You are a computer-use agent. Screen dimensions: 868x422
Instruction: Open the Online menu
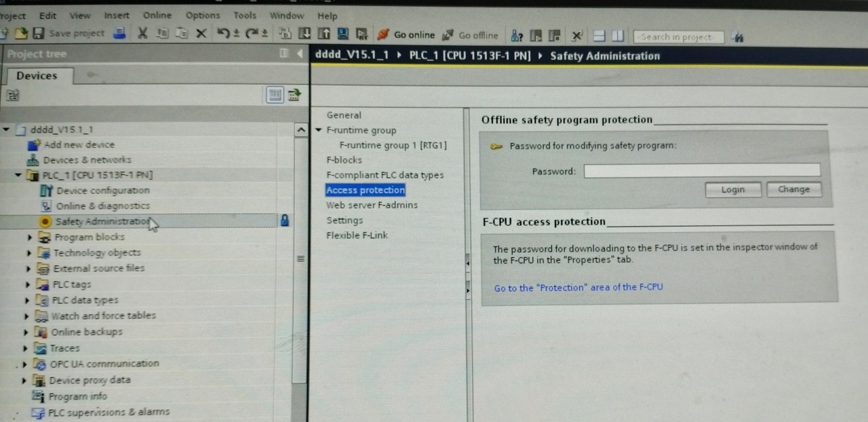pos(157,15)
